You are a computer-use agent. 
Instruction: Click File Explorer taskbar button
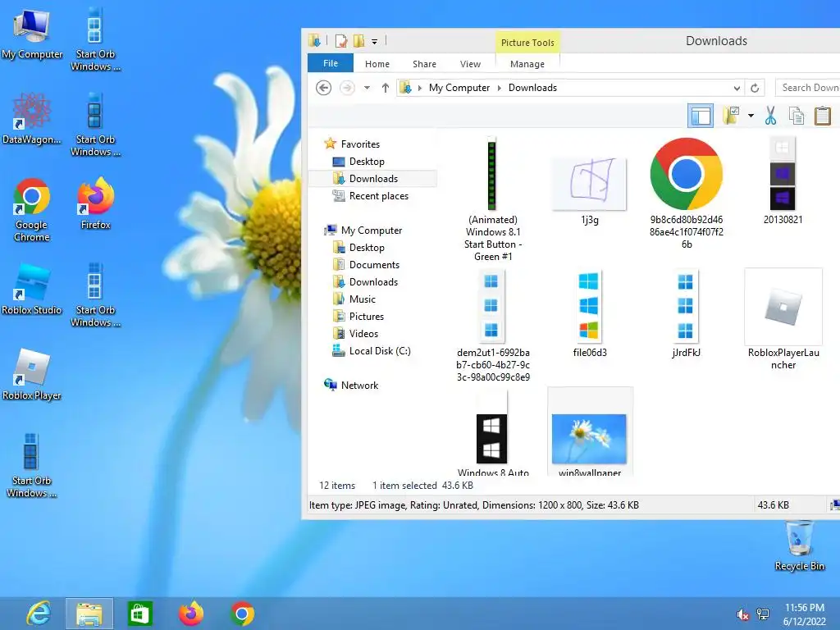coord(89,614)
